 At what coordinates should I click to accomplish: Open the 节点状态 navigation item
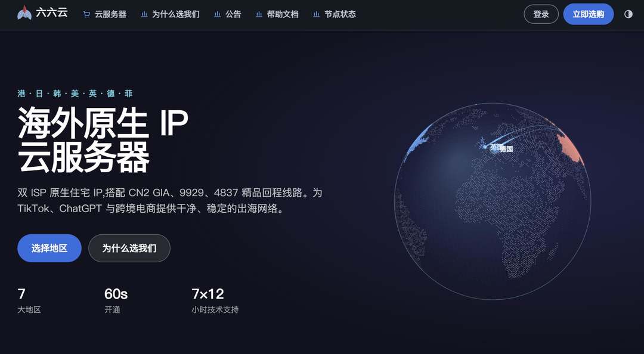pyautogui.click(x=340, y=14)
